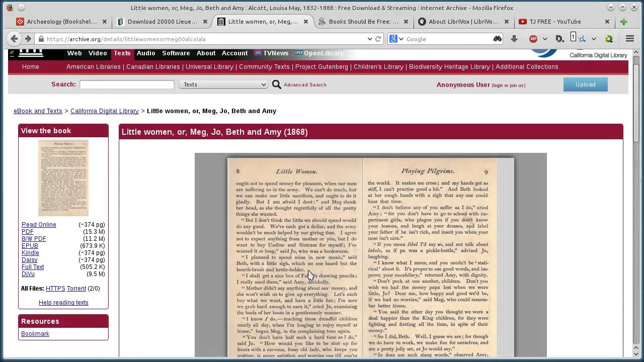644x362 pixels.
Task: Close the About LibriVox tab
Action: (507, 22)
